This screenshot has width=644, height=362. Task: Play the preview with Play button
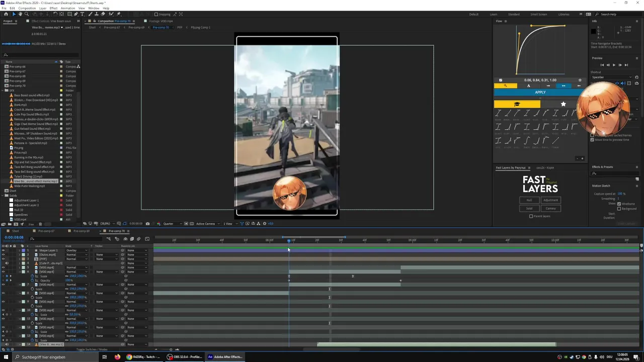(614, 65)
